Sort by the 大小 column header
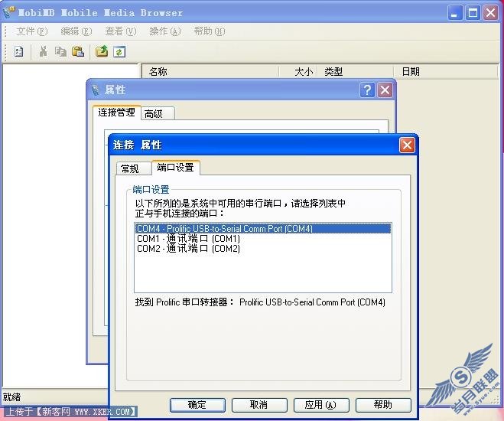This screenshot has width=504, height=421. point(298,71)
